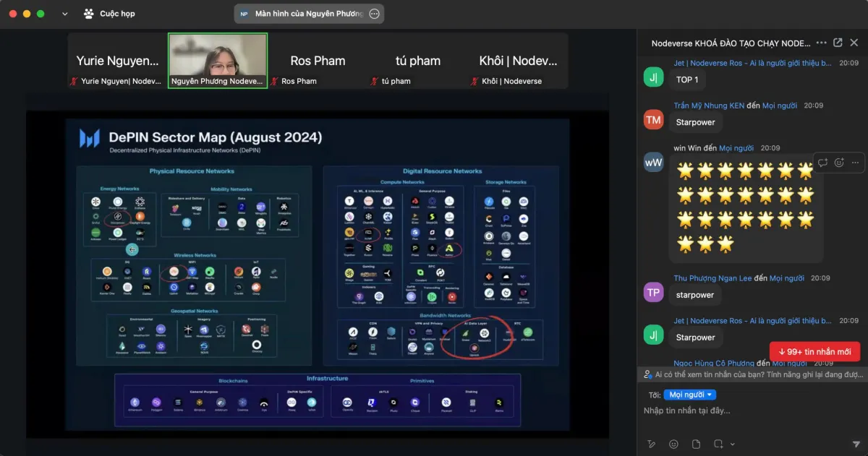868x456 pixels.
Task: Focus the Nhập tin nhắn tại đây field
Action: (x=752, y=411)
